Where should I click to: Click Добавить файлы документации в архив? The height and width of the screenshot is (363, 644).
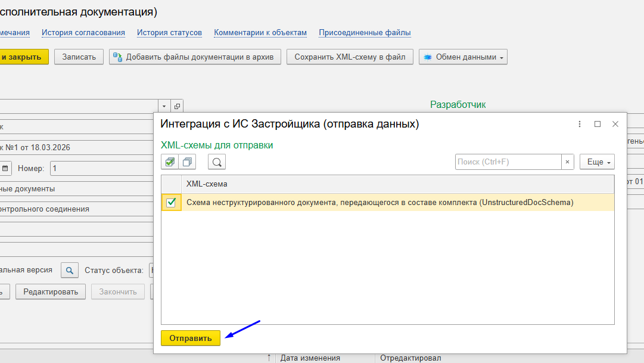point(195,57)
